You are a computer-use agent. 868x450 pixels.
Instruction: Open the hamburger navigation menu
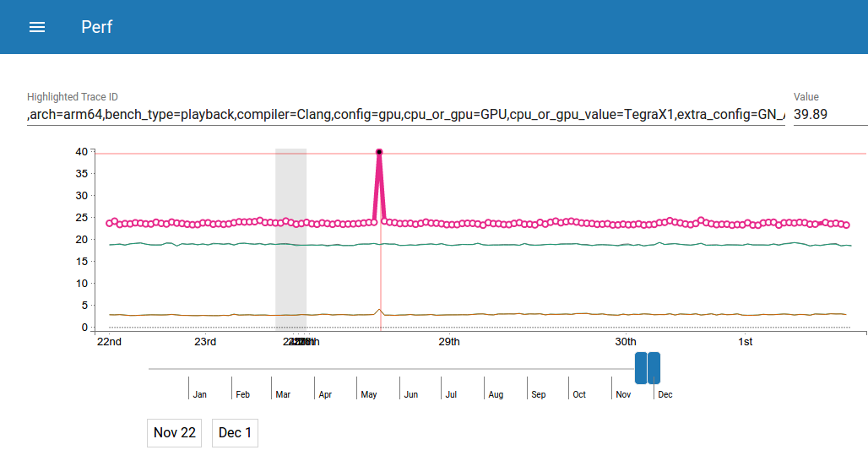37,27
